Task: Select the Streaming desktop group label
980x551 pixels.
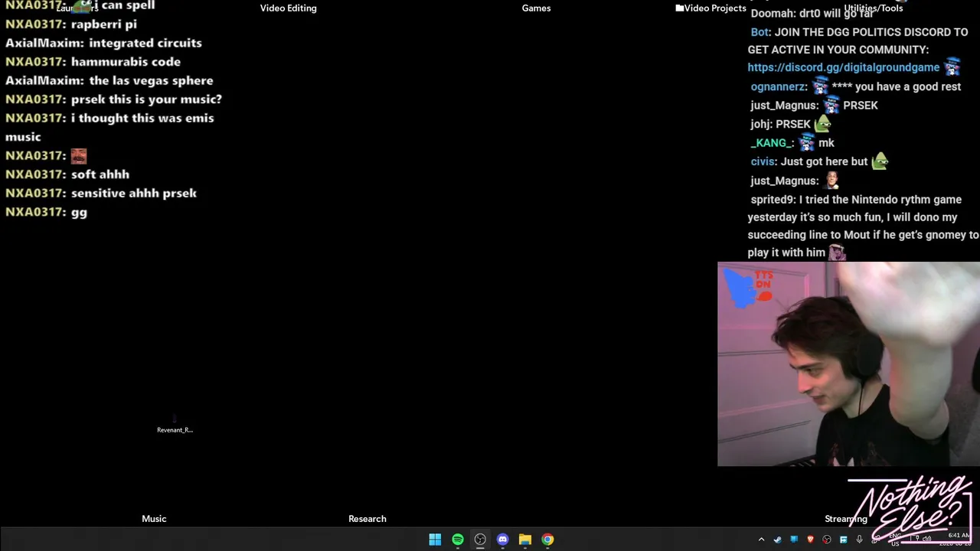Action: click(x=845, y=519)
